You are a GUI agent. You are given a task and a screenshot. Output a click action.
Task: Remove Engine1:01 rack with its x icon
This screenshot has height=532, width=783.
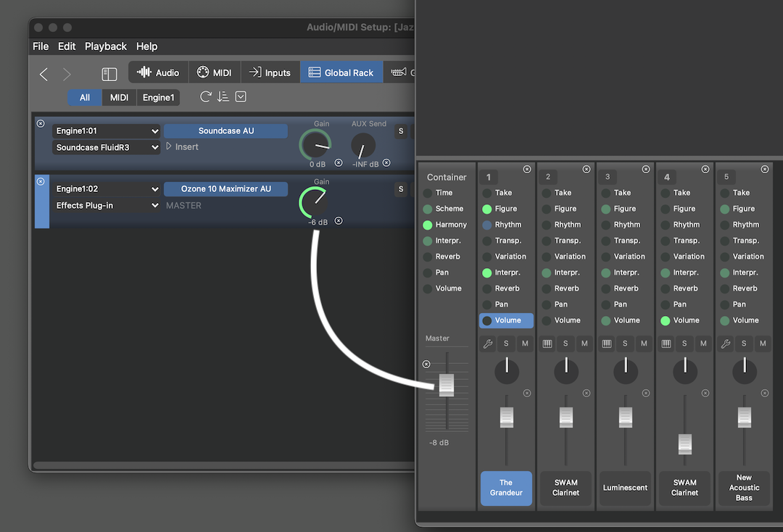tap(41, 123)
